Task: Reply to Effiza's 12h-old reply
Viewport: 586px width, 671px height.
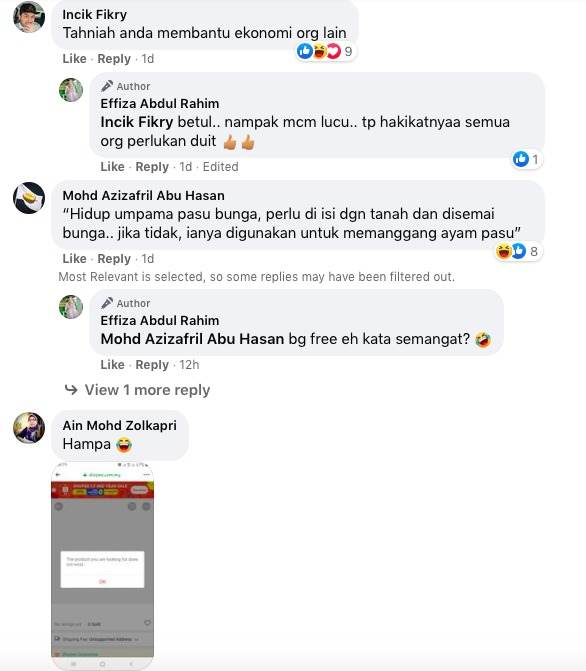Action: click(x=152, y=365)
